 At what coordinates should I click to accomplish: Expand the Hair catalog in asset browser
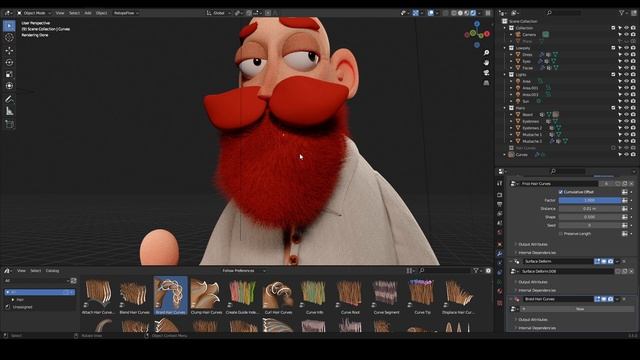coord(13,300)
